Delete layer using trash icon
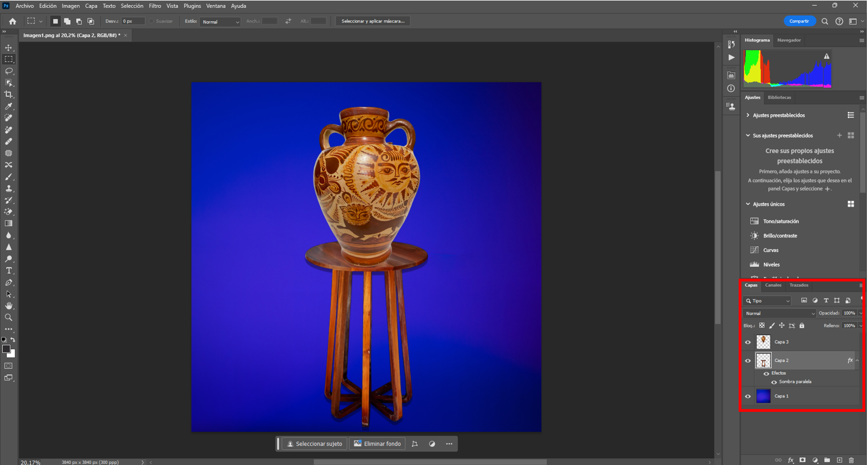 click(x=851, y=460)
